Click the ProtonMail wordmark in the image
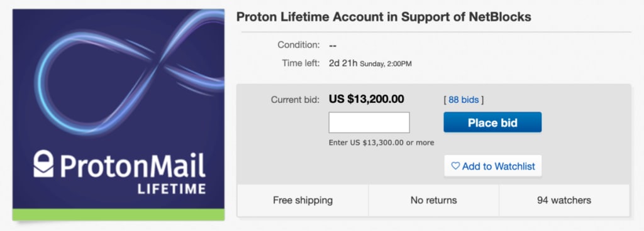The image size is (644, 231). (133, 164)
